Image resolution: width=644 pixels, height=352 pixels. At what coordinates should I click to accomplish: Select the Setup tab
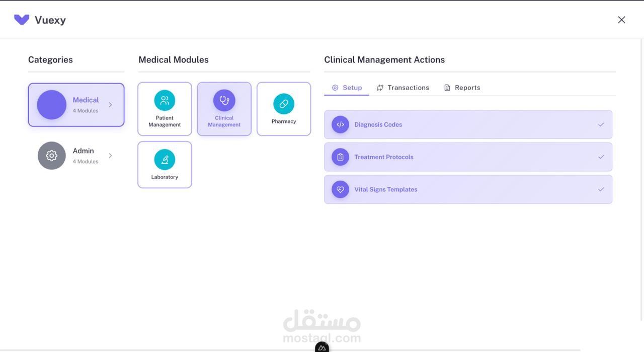coord(347,88)
